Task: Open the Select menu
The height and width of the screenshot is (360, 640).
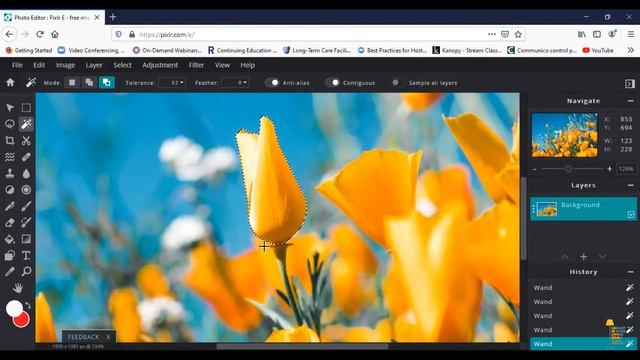Action: [x=122, y=65]
